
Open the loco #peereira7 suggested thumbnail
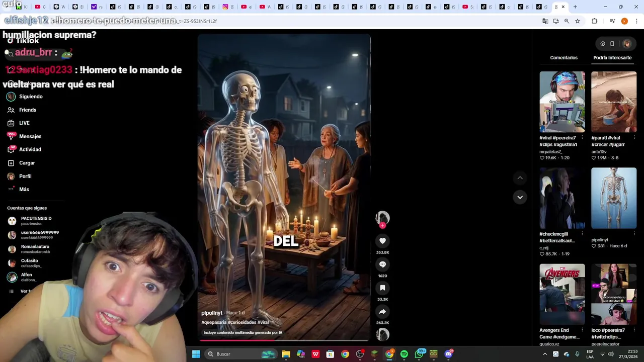613,294
